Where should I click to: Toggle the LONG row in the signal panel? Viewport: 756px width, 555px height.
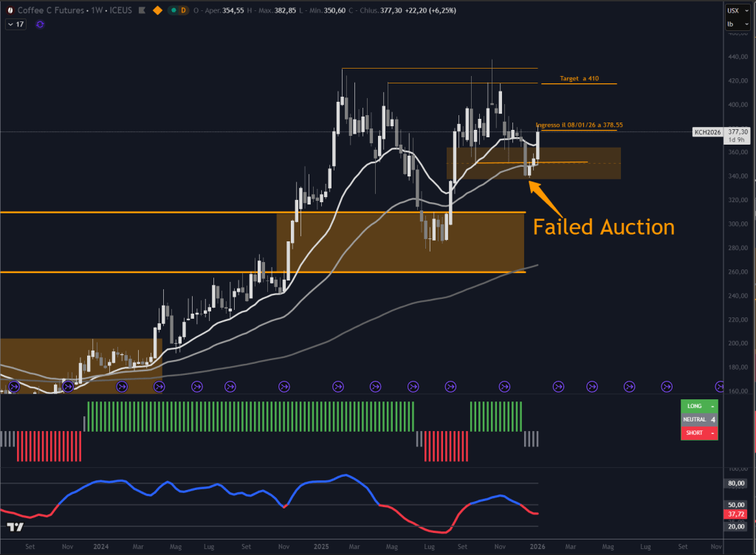pyautogui.click(x=698, y=407)
